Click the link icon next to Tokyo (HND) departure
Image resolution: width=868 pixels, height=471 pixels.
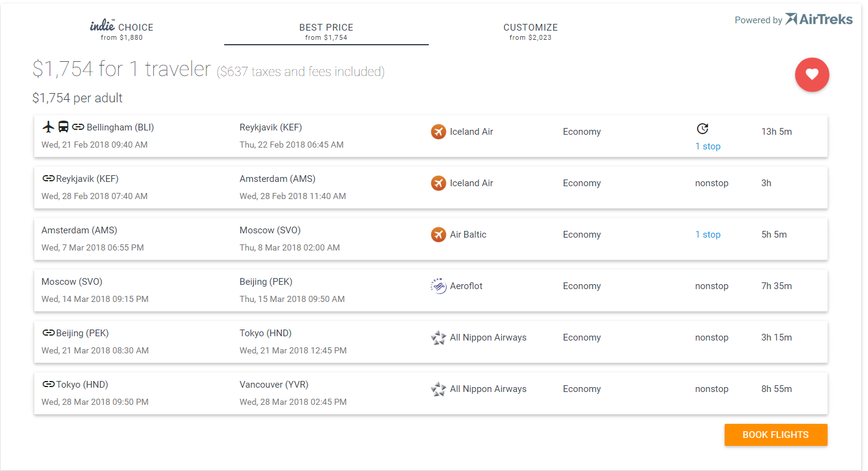[x=48, y=385]
